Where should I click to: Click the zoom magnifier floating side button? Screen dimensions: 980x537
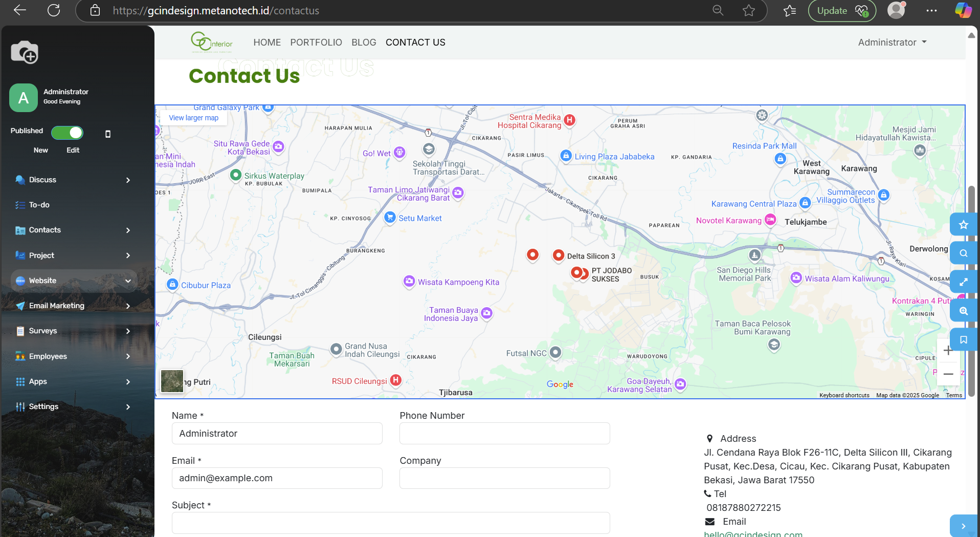pyautogui.click(x=964, y=311)
